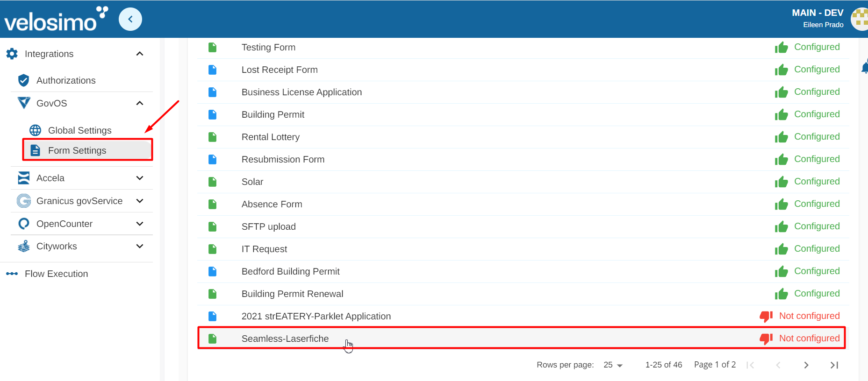The width and height of the screenshot is (868, 381).
Task: Click the SFTP upload form name
Action: [269, 226]
